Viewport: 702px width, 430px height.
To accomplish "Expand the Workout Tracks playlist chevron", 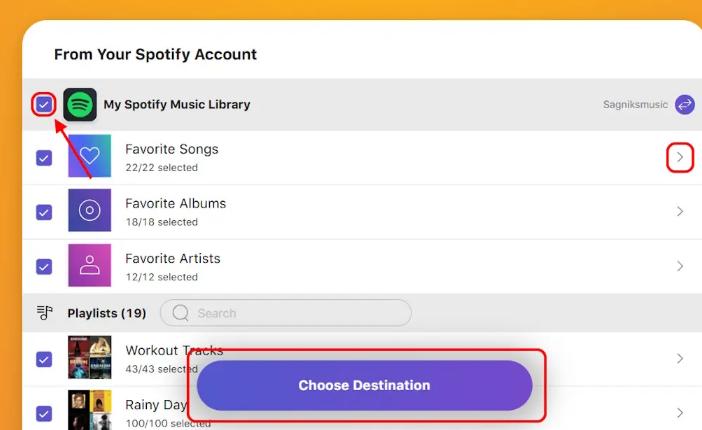I will (x=680, y=358).
